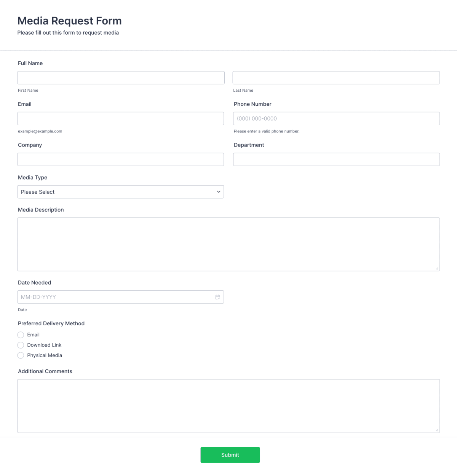
Task: Select the Email delivery method radio button
Action: coord(21,335)
